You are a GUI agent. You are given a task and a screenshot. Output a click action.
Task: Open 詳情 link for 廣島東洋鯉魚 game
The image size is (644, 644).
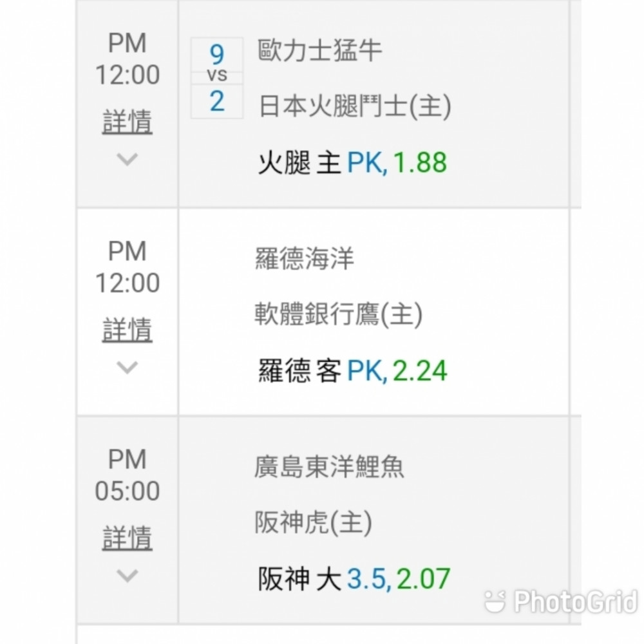click(x=127, y=538)
